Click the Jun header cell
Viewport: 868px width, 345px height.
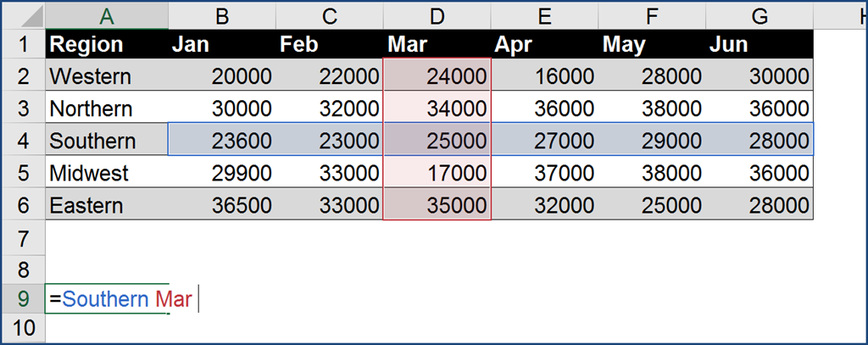coord(760,45)
